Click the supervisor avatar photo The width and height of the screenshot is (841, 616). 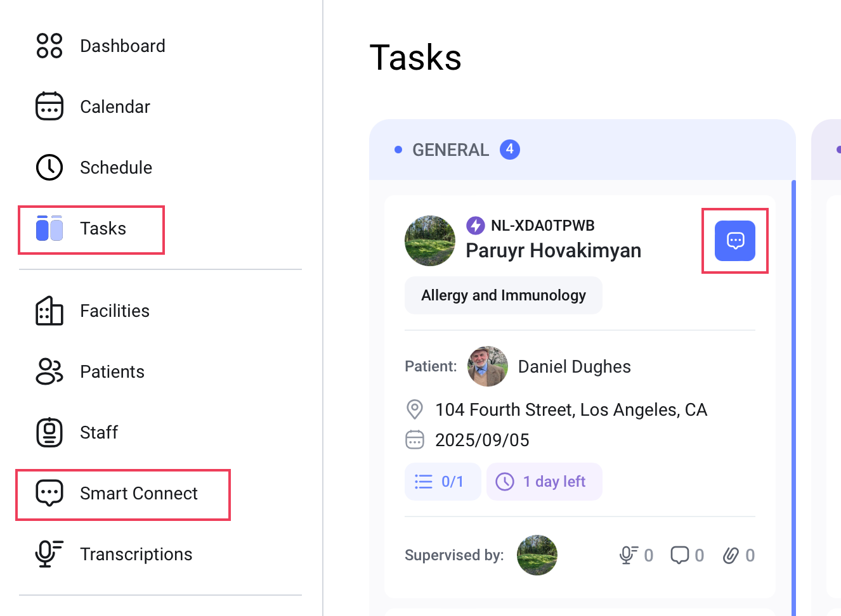[537, 555]
